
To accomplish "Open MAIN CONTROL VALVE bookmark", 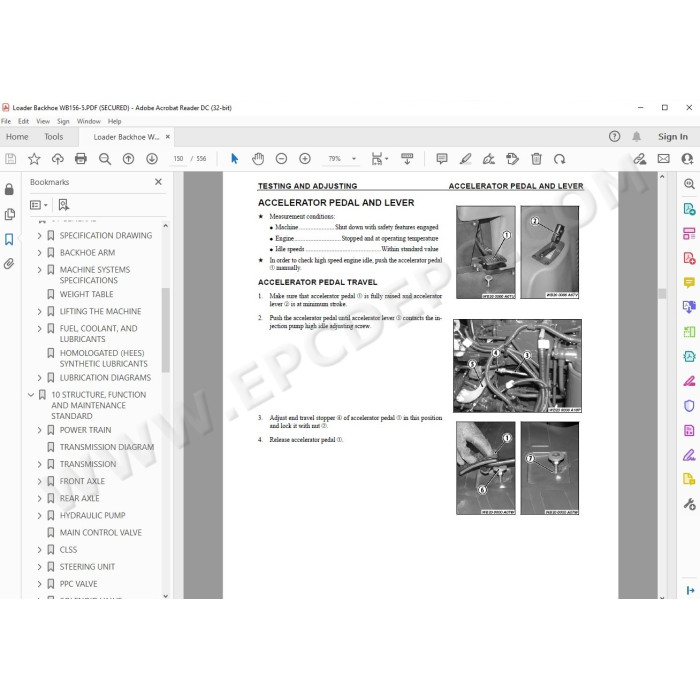I will 101,533.
